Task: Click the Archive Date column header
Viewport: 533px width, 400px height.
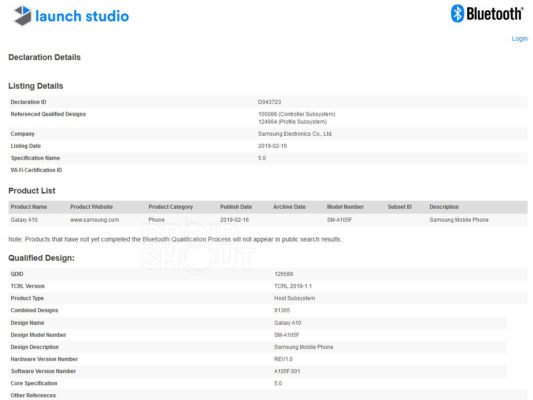Action: [x=289, y=207]
